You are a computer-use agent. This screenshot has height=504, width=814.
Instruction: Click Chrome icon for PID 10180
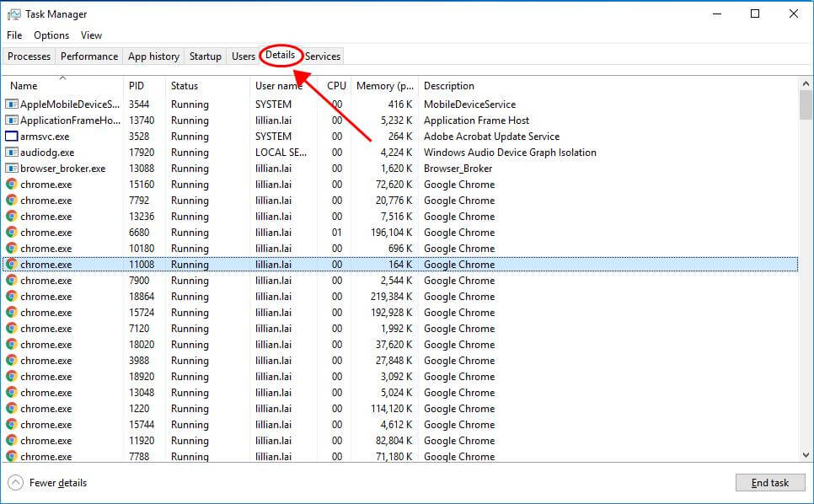click(12, 249)
